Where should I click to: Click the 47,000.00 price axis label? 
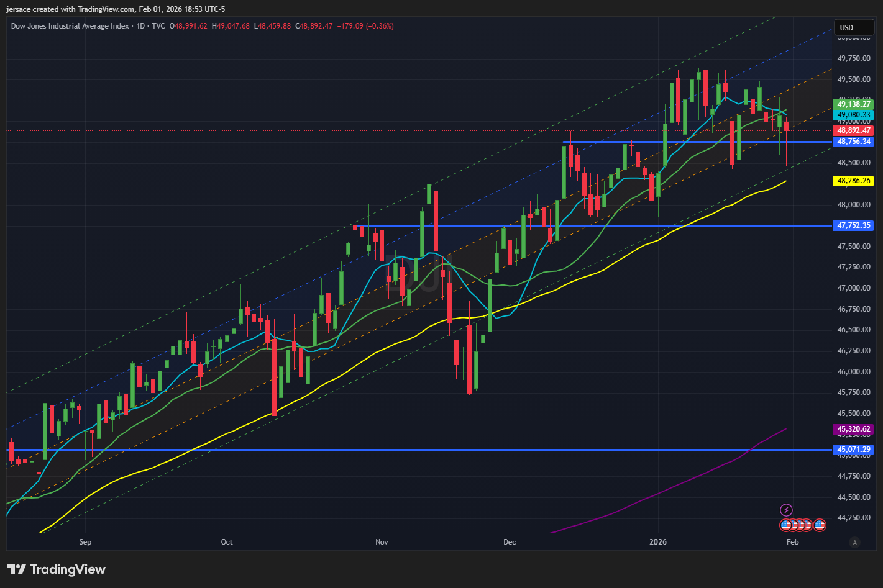pos(854,288)
